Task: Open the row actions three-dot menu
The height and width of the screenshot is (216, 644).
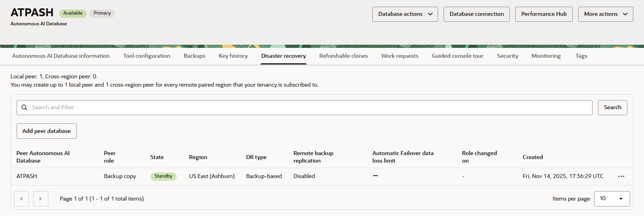Action: click(x=621, y=176)
